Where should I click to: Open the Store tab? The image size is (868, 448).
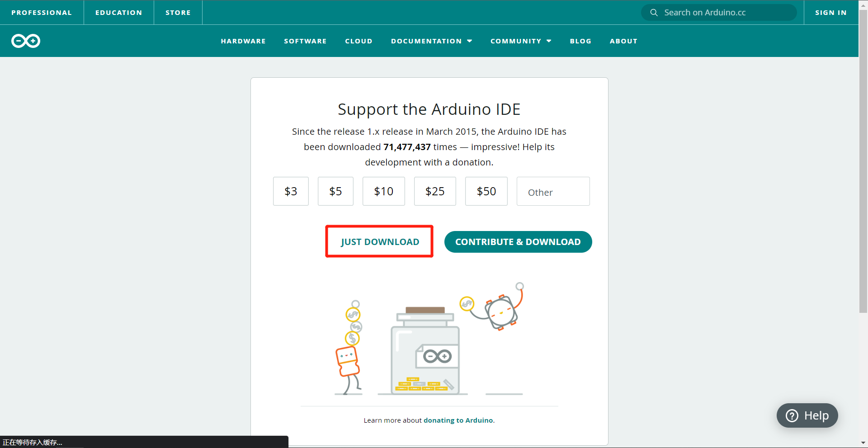coord(178,13)
